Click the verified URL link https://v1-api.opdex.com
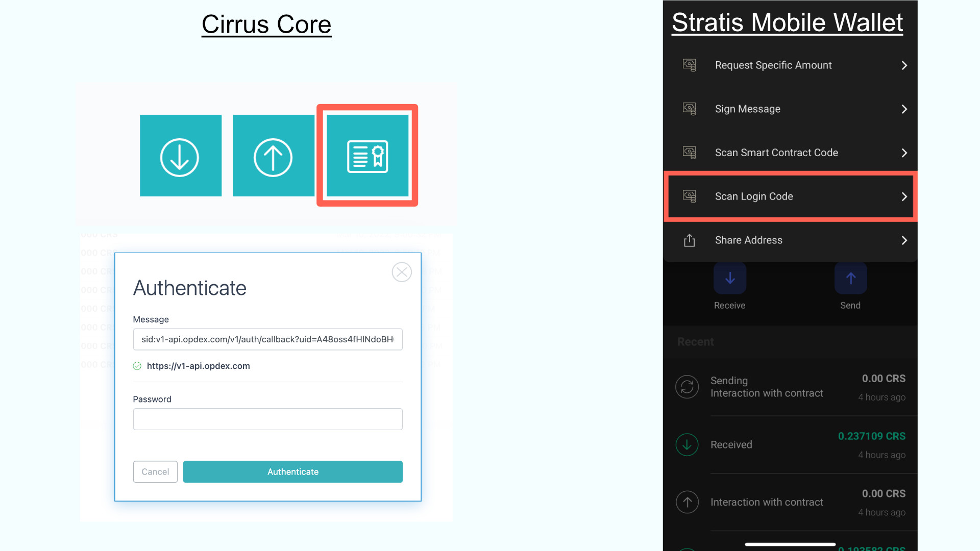This screenshot has width=980, height=551. [199, 366]
